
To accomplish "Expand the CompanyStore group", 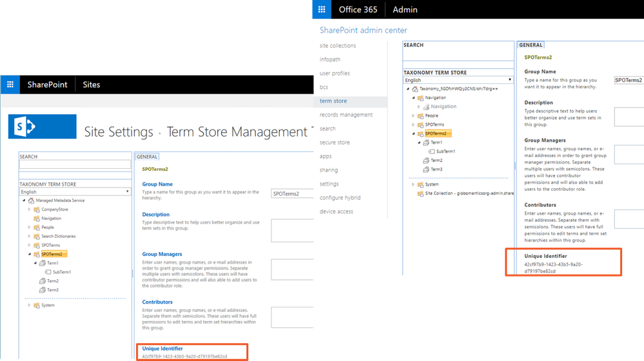I will click(x=29, y=210).
